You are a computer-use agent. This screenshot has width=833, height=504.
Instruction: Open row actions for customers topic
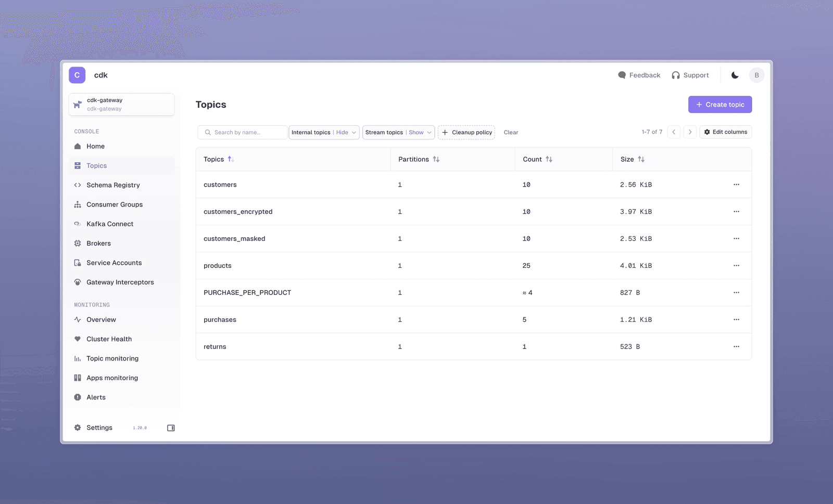736,185
